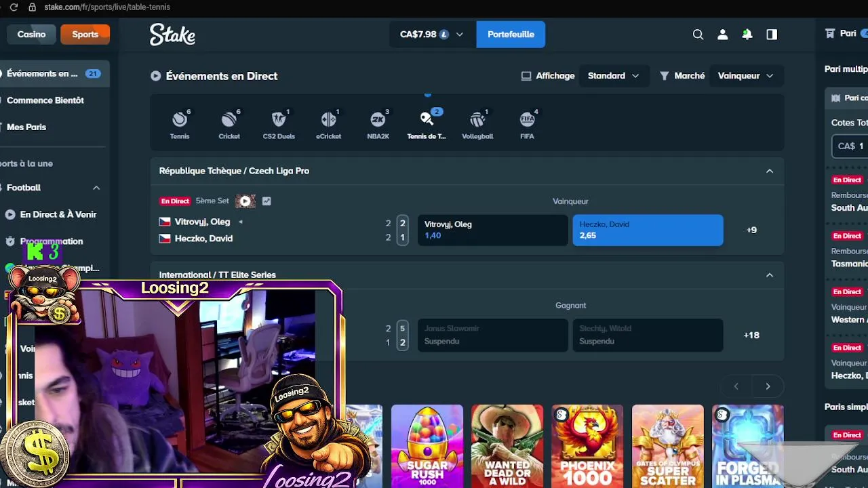Open Forged in Plasma game
868x488 pixels.
pos(748,446)
